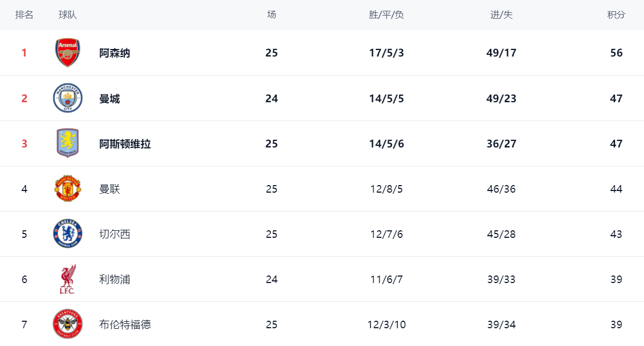Click the 胜/平/负 column header
This screenshot has width=644, height=346.
pyautogui.click(x=386, y=15)
